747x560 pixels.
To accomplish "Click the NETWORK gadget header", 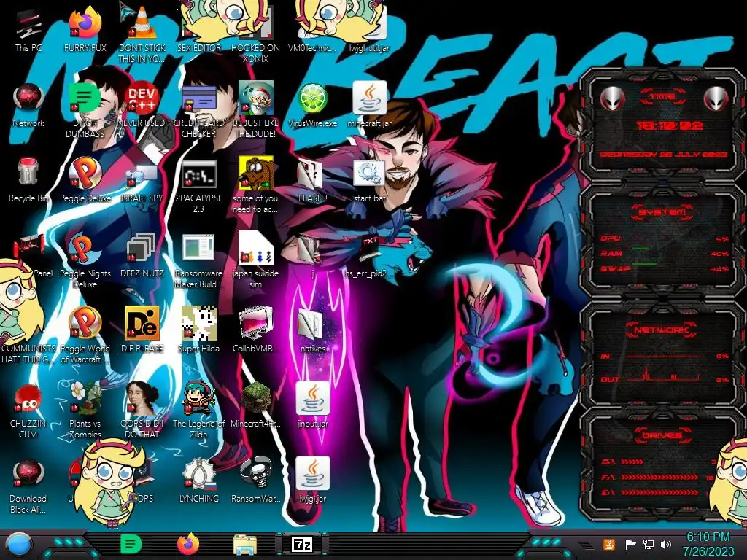I will 662,329.
